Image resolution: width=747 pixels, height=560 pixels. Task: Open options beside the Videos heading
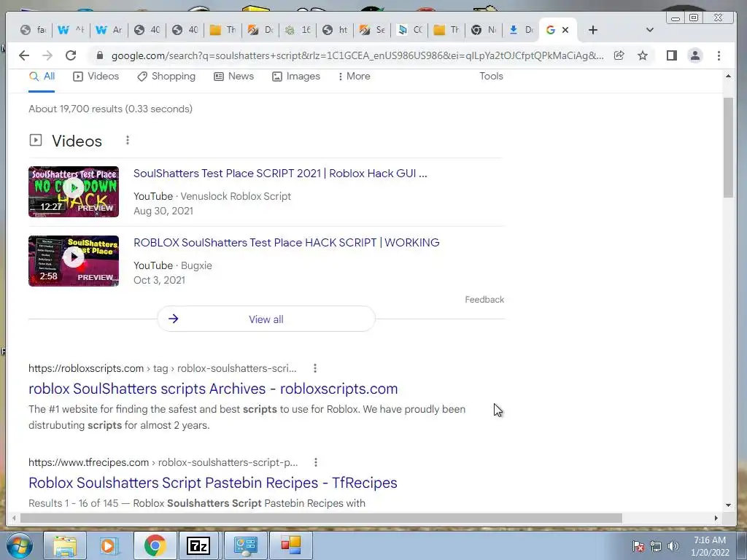point(127,141)
